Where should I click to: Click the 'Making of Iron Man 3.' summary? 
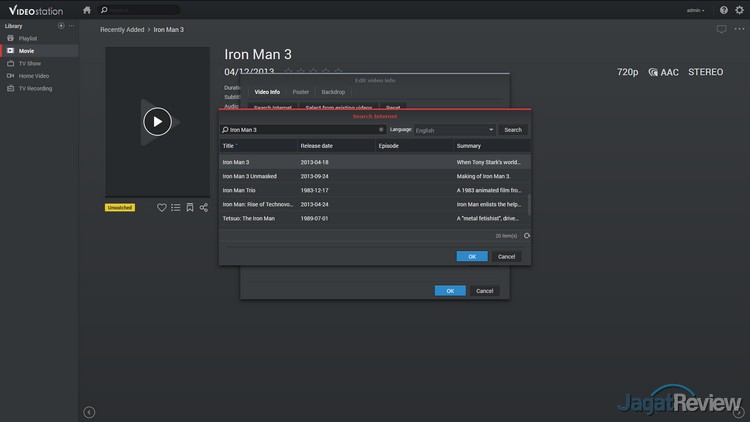[x=483, y=176]
